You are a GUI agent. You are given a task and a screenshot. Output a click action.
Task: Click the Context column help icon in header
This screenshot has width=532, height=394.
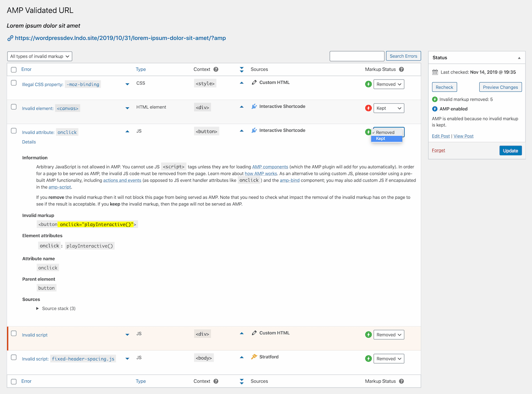point(216,69)
